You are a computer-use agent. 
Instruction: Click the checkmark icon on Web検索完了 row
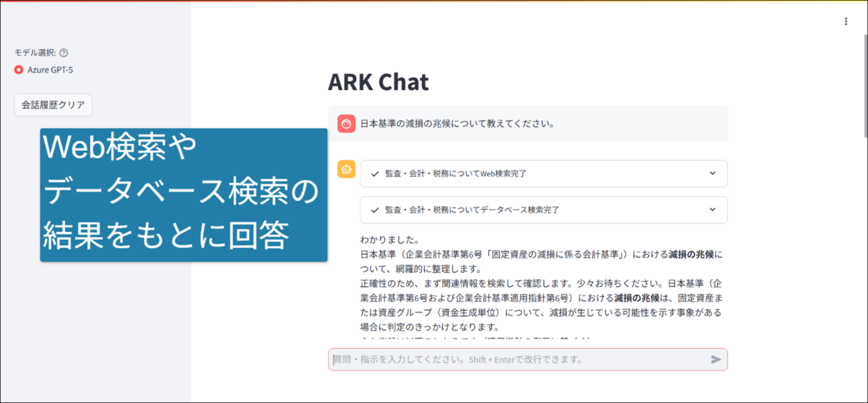coord(375,174)
